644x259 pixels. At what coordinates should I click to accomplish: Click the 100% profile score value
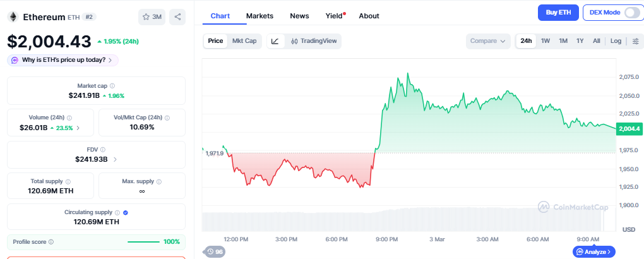tap(172, 242)
